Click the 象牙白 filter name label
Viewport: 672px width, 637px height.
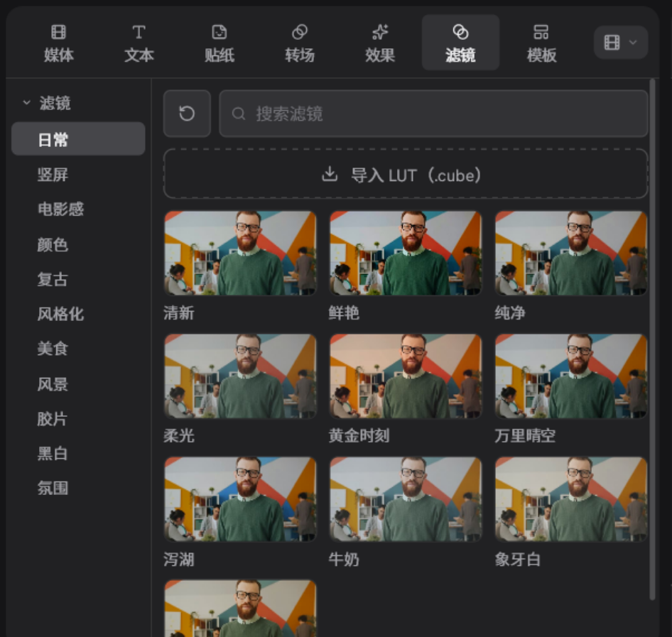coord(517,559)
